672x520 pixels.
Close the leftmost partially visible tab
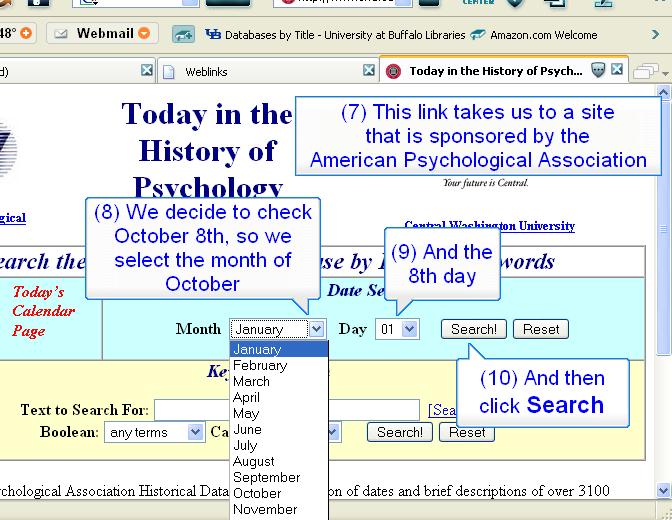pyautogui.click(x=147, y=70)
